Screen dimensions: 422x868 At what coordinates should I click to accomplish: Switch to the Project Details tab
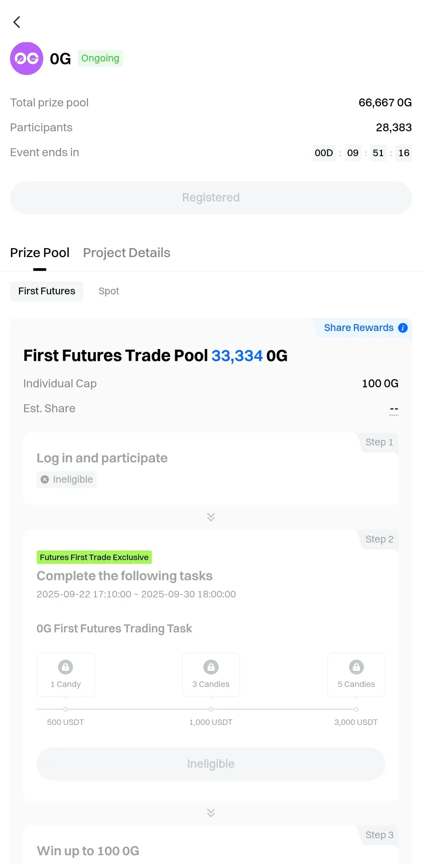(x=127, y=253)
